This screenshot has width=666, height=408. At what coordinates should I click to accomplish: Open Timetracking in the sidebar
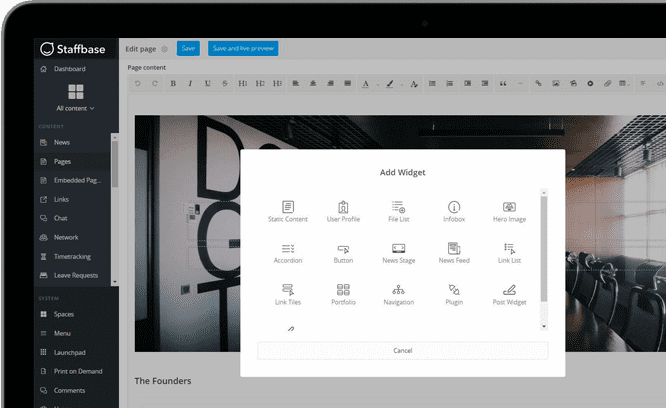(72, 256)
